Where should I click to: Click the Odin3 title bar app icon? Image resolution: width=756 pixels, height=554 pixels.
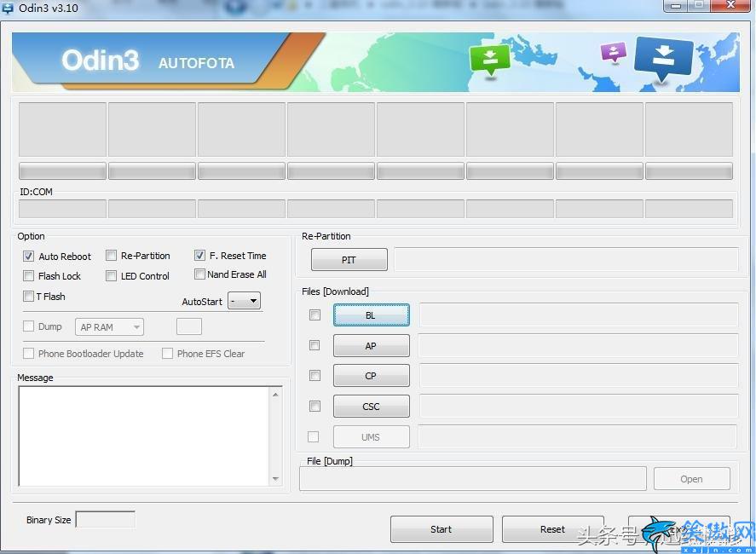pyautogui.click(x=7, y=8)
